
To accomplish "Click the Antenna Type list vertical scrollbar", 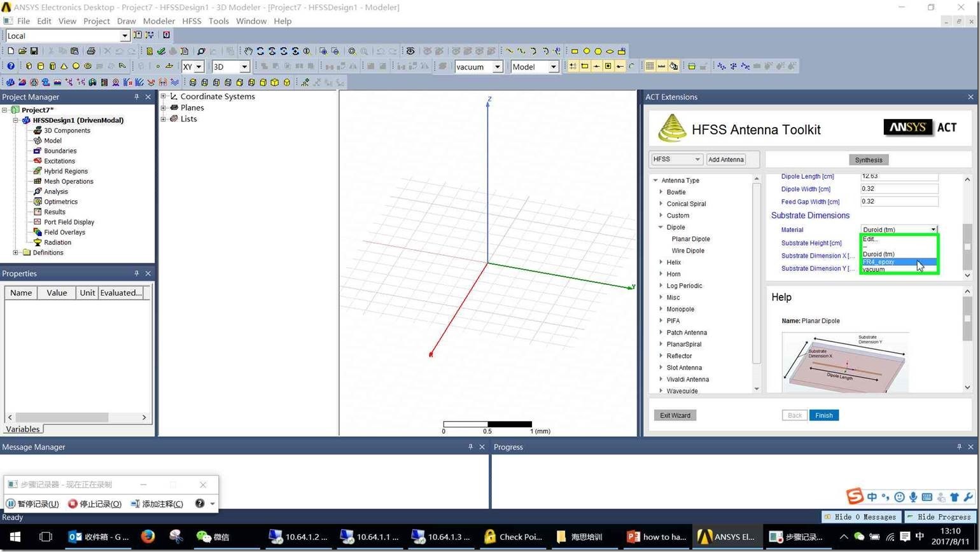I will point(757,284).
